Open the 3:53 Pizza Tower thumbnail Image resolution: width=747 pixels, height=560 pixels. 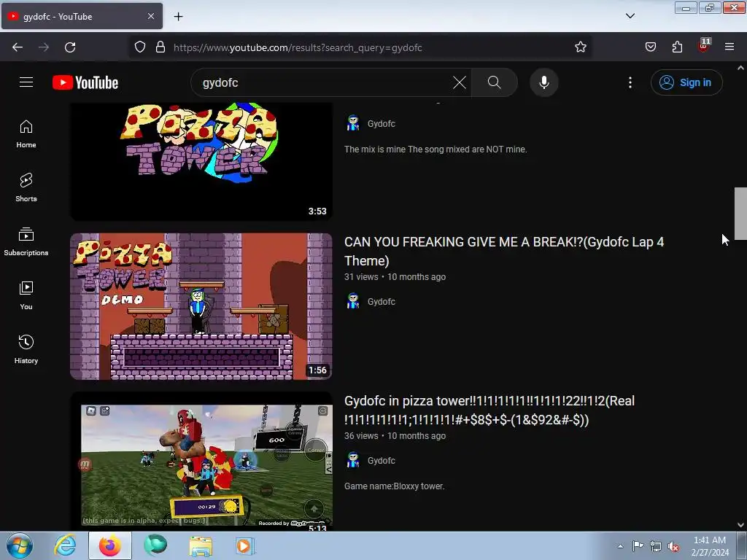point(201,161)
